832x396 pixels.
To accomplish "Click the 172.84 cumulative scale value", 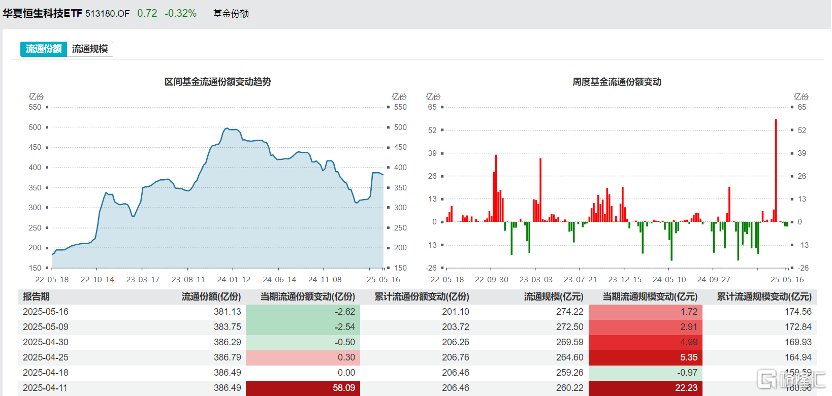I will tap(799, 327).
